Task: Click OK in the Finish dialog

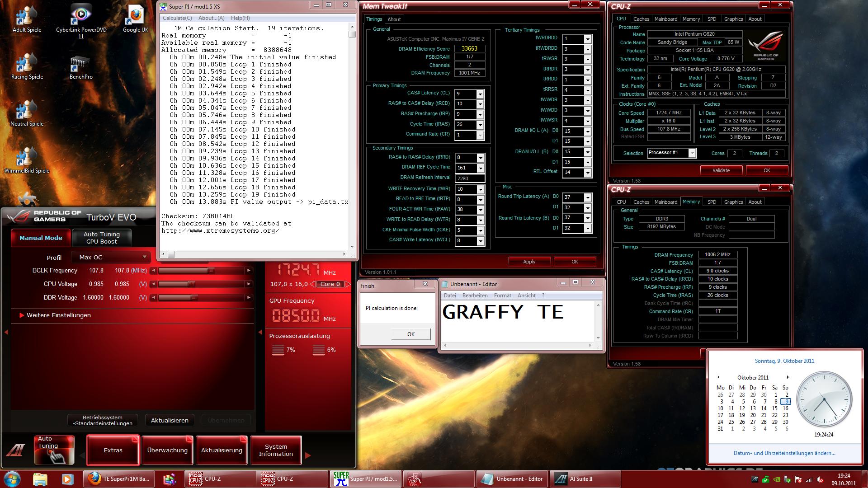Action: (x=410, y=334)
